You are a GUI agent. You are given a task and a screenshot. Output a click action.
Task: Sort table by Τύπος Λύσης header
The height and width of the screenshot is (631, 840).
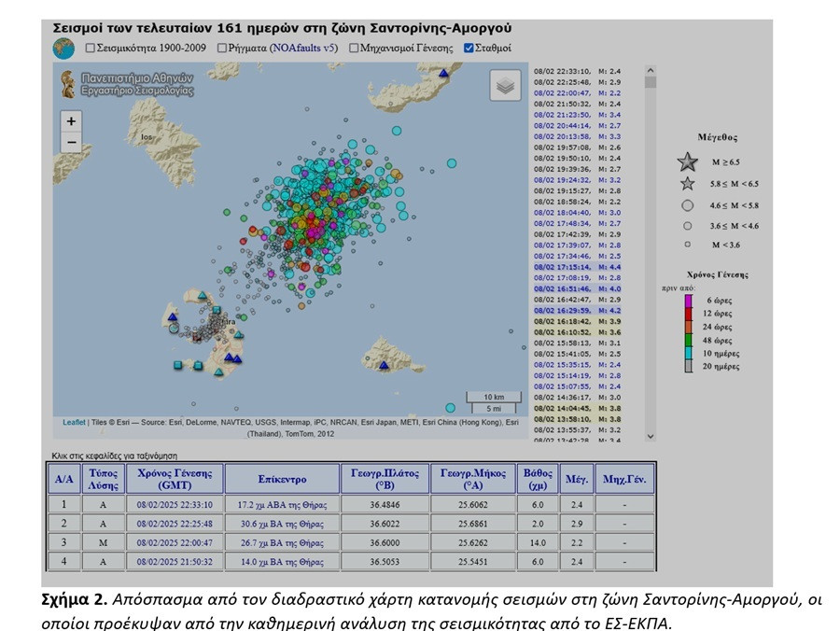[x=104, y=479]
